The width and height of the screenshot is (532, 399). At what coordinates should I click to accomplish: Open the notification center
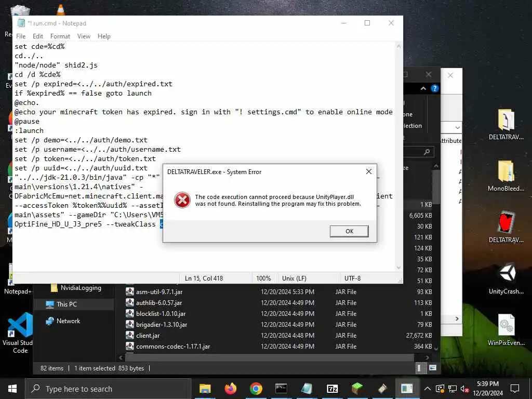pyautogui.click(x=515, y=389)
